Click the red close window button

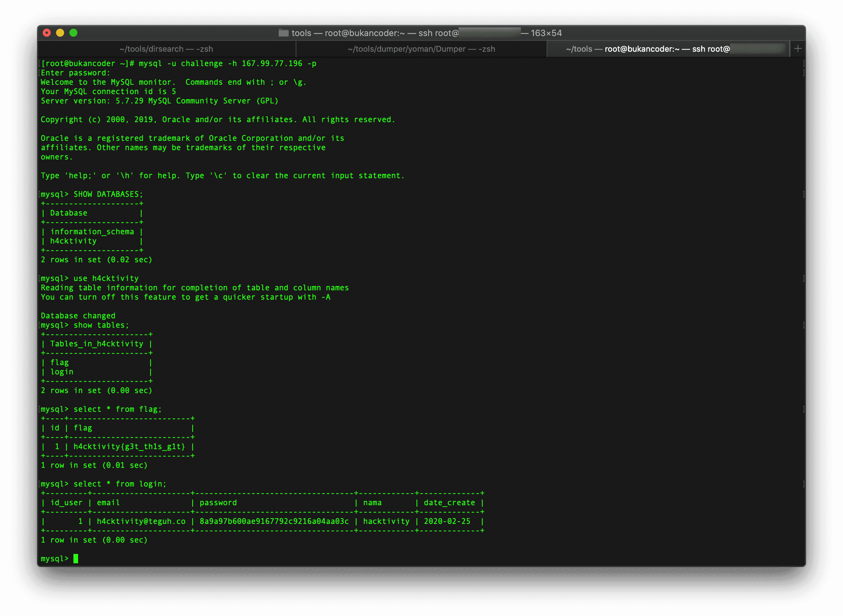pyautogui.click(x=47, y=33)
